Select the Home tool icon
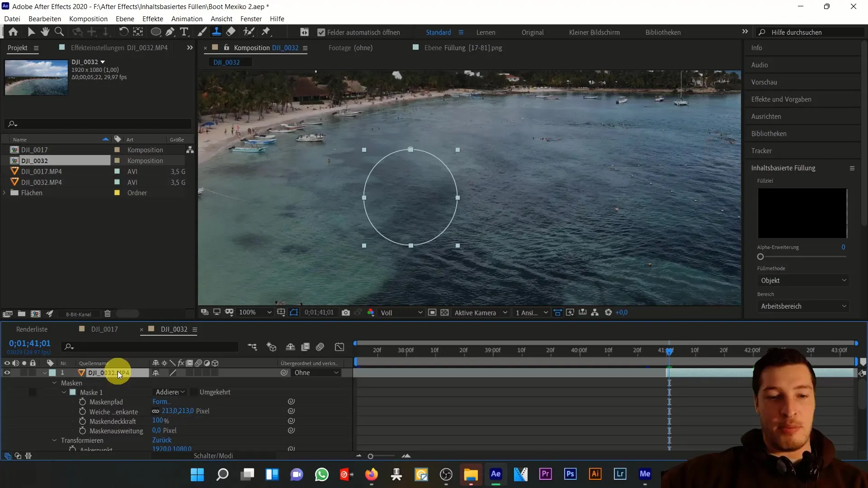868x488 pixels. click(x=13, y=32)
